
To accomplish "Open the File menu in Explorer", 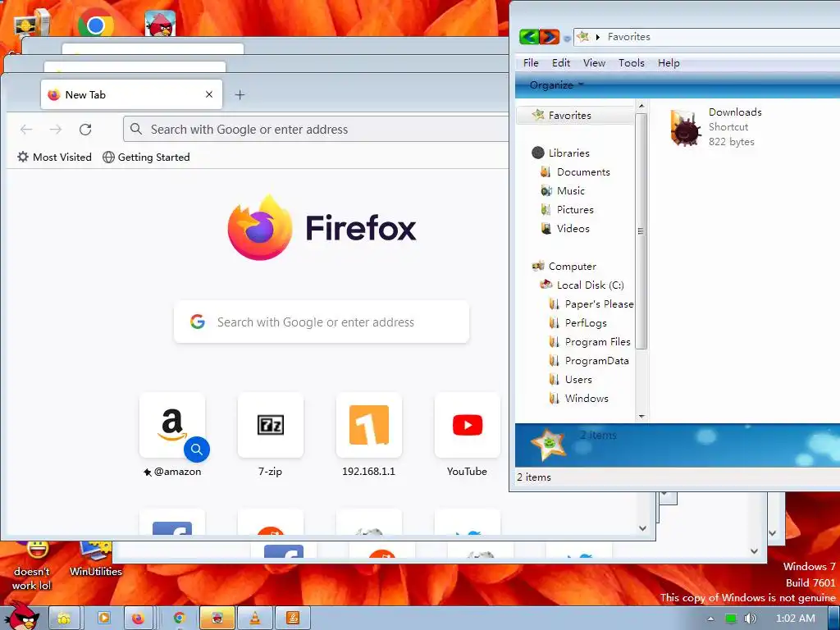I will [x=531, y=62].
